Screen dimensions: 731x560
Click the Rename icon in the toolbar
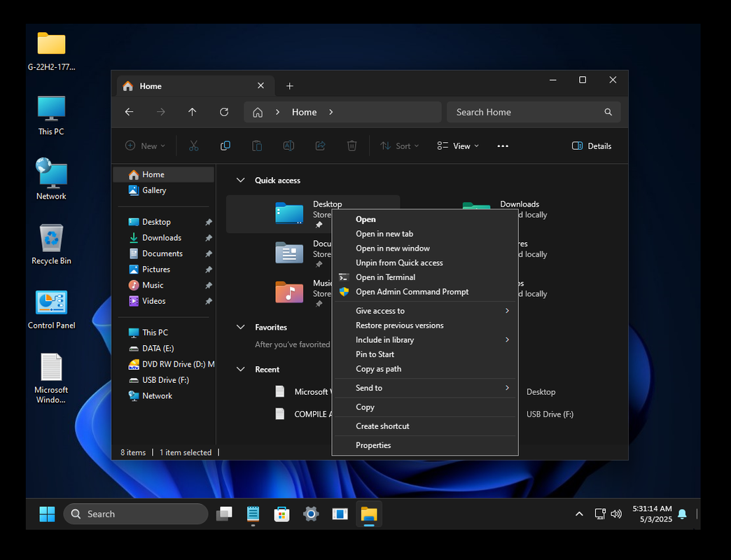(x=288, y=146)
